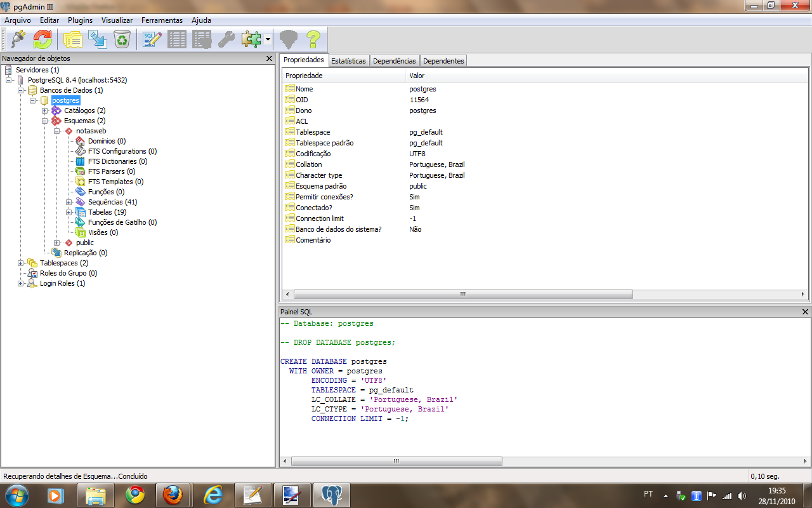Select FTS Parsers (0) item

click(112, 171)
